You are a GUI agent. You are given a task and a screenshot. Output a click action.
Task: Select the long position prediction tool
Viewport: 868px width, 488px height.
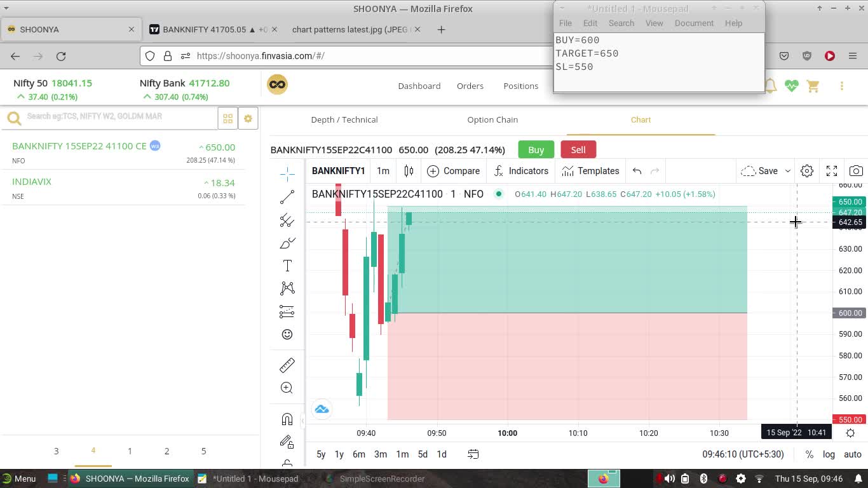[287, 311]
